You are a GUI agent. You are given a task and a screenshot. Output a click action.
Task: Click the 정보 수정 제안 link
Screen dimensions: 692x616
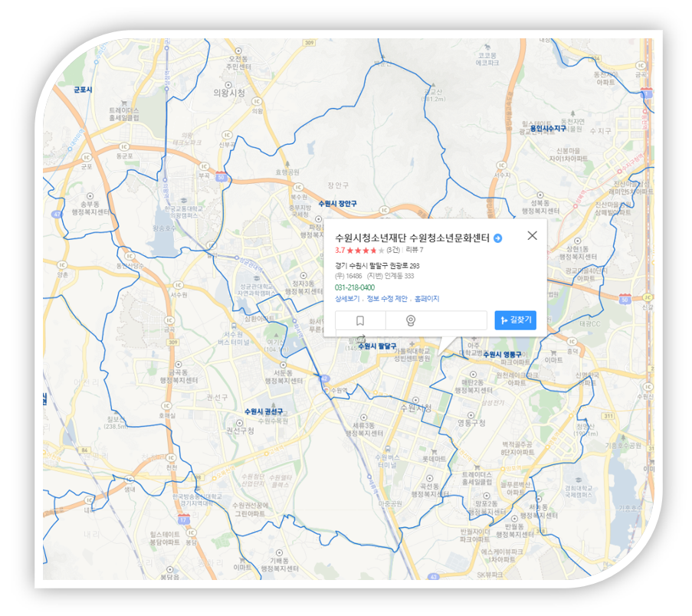(x=386, y=299)
